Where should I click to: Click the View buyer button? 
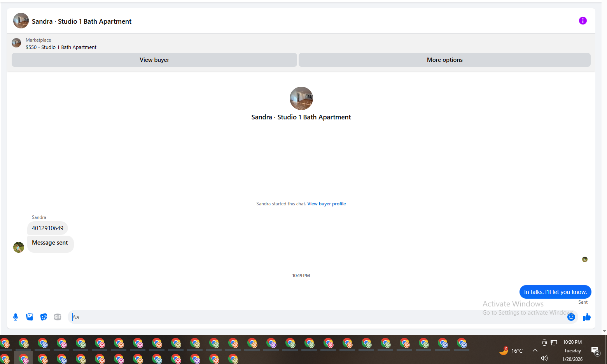tap(154, 60)
